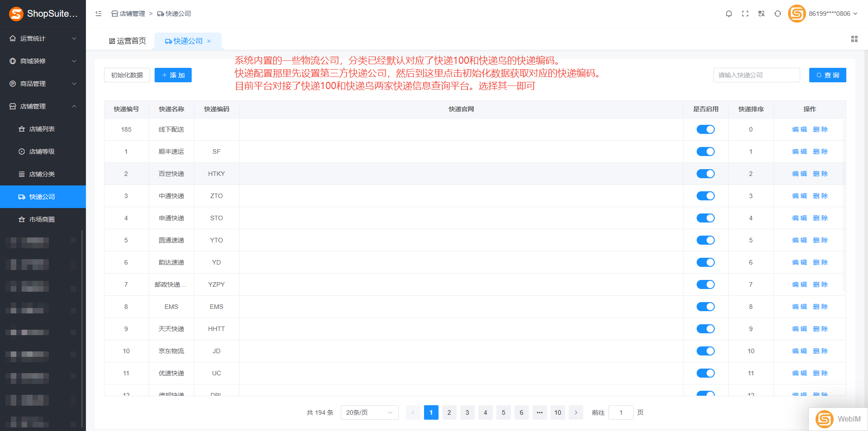Click the 初始化数据 button
868x431 pixels.
[x=127, y=75]
